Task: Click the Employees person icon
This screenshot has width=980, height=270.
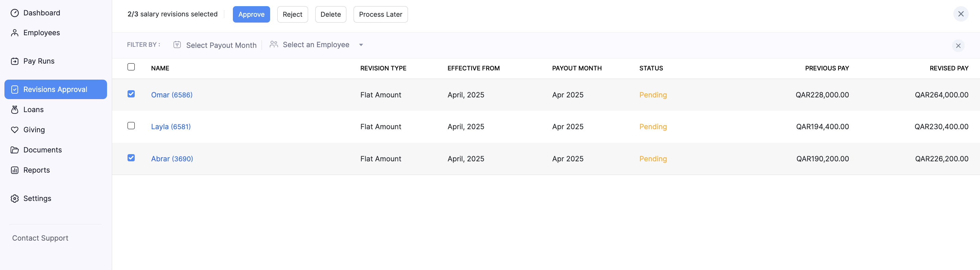Action: pyautogui.click(x=14, y=33)
